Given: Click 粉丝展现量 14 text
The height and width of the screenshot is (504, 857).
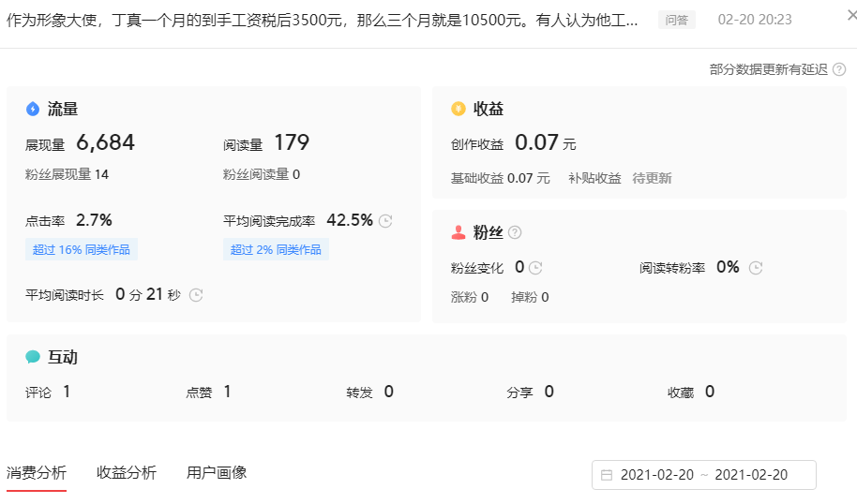Looking at the screenshot, I should [x=67, y=174].
